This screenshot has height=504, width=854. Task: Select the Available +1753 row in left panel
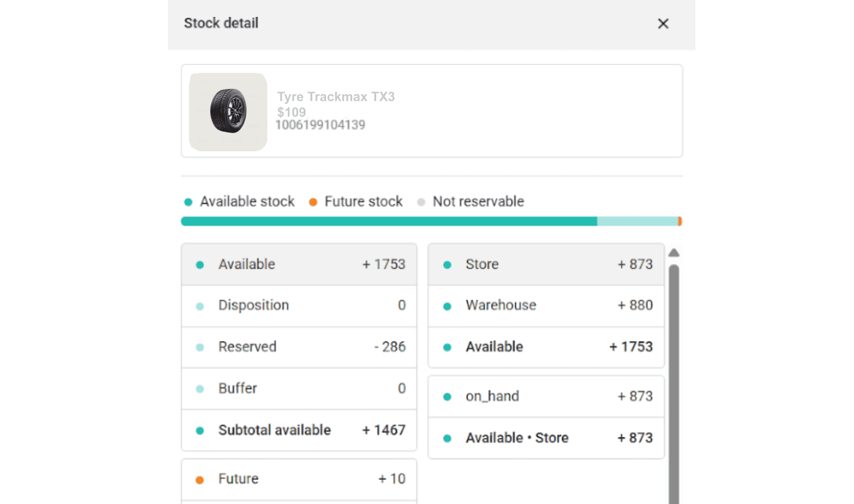click(299, 264)
